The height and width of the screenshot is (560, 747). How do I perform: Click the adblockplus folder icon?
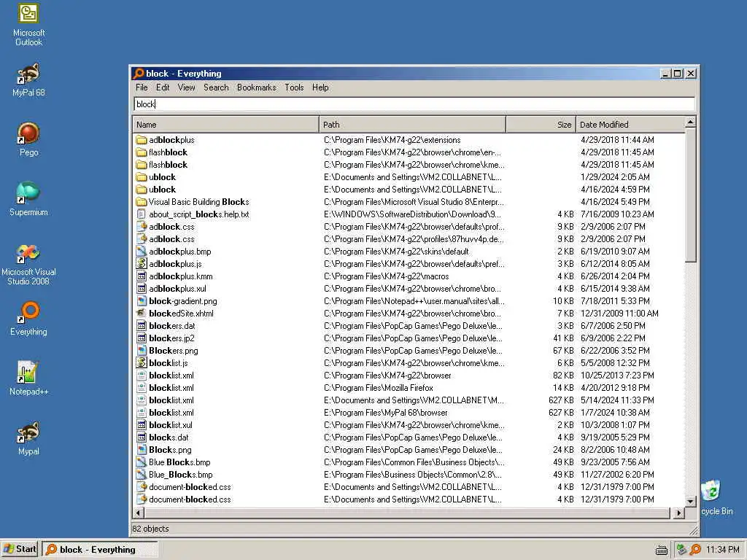141,140
